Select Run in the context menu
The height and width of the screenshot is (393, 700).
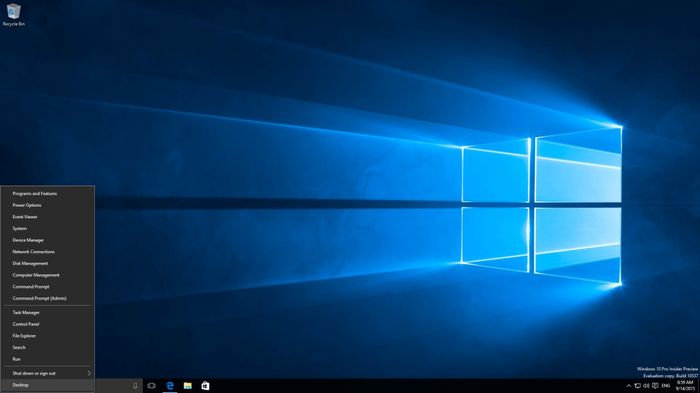pyautogui.click(x=48, y=359)
